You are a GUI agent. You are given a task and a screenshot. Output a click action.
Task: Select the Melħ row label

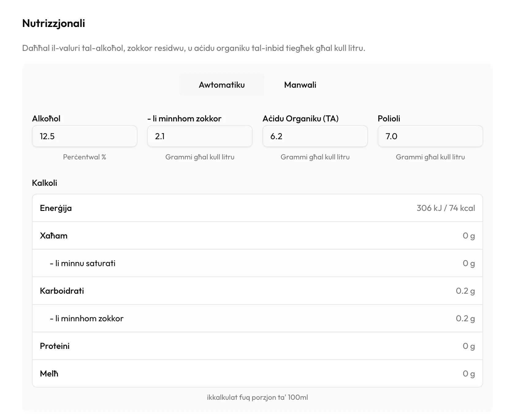click(x=49, y=374)
